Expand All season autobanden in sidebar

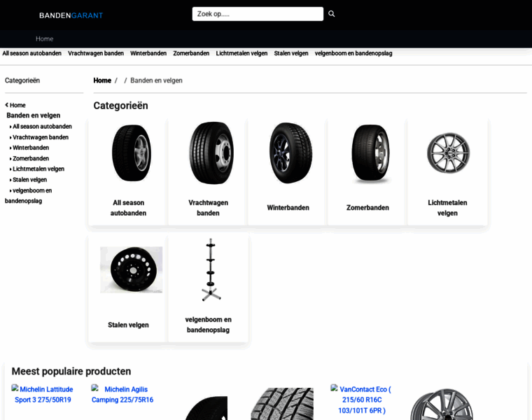click(41, 127)
